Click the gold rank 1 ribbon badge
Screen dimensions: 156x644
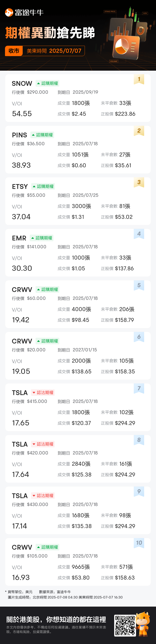(x=139, y=80)
